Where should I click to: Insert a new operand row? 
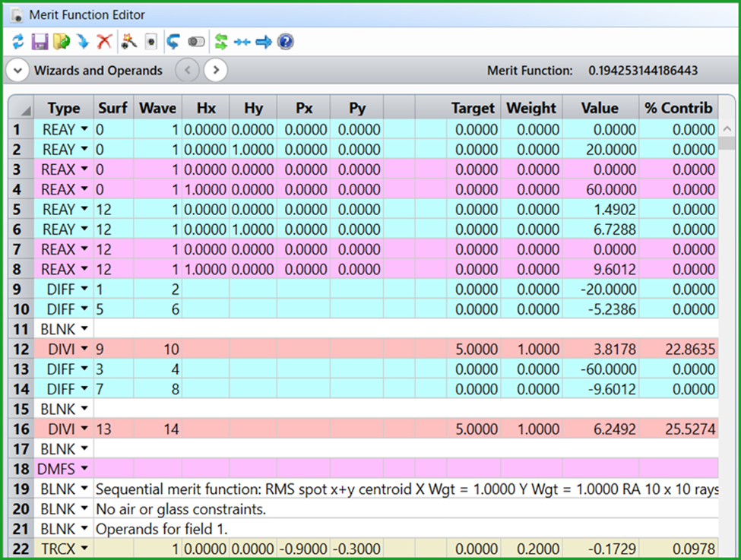[x=83, y=41]
